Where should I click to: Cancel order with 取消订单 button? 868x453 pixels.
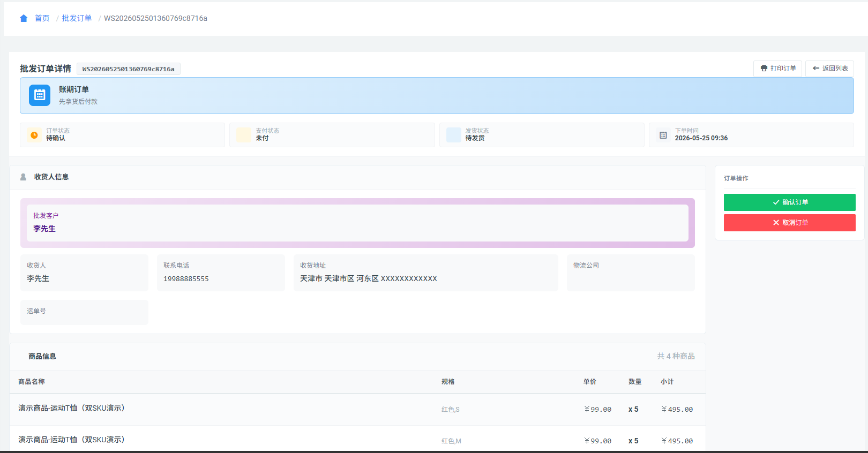click(789, 223)
